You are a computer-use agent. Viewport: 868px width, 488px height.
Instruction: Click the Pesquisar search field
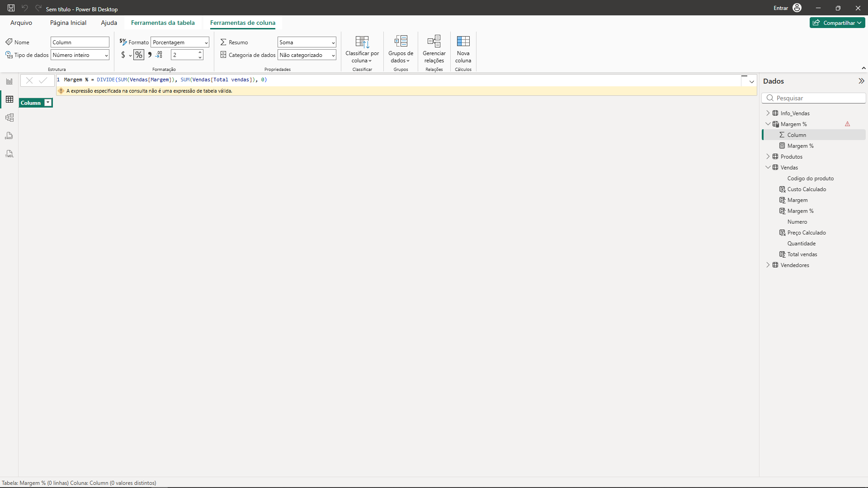(x=814, y=98)
